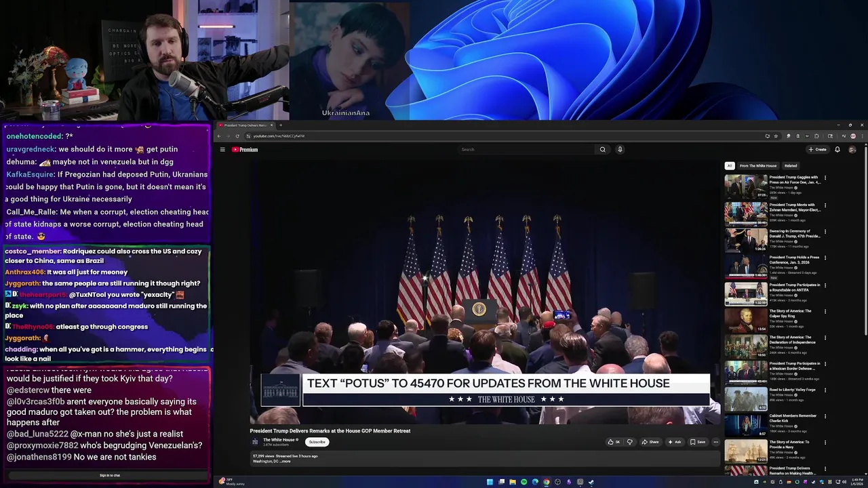Click the Chrome address bar URL

(x=279, y=136)
